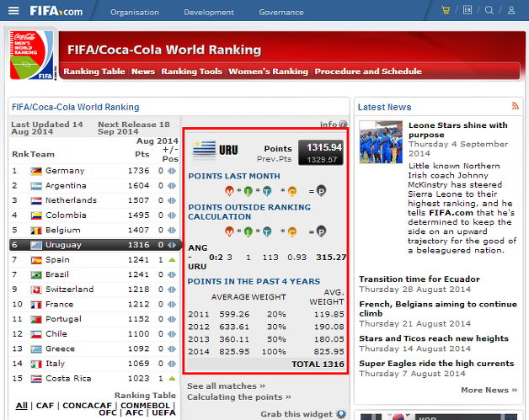This screenshot has width=529, height=420.
Task: Filter ranking by AFC
Action: pos(134,412)
